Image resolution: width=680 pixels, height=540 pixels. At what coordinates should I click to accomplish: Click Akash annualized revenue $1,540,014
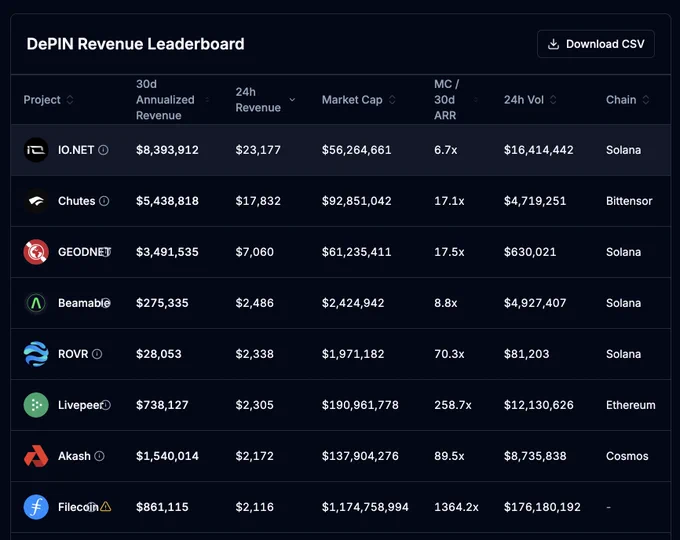tap(167, 456)
